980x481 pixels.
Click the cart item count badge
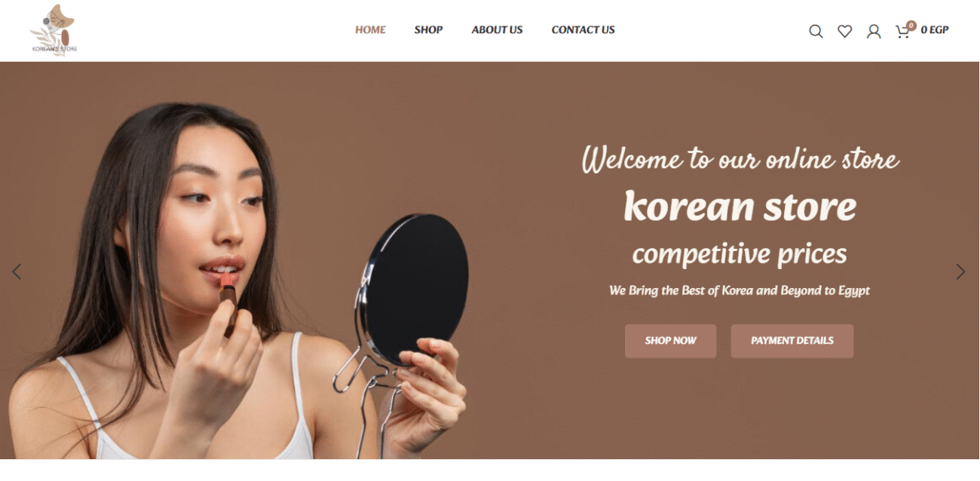point(911,26)
